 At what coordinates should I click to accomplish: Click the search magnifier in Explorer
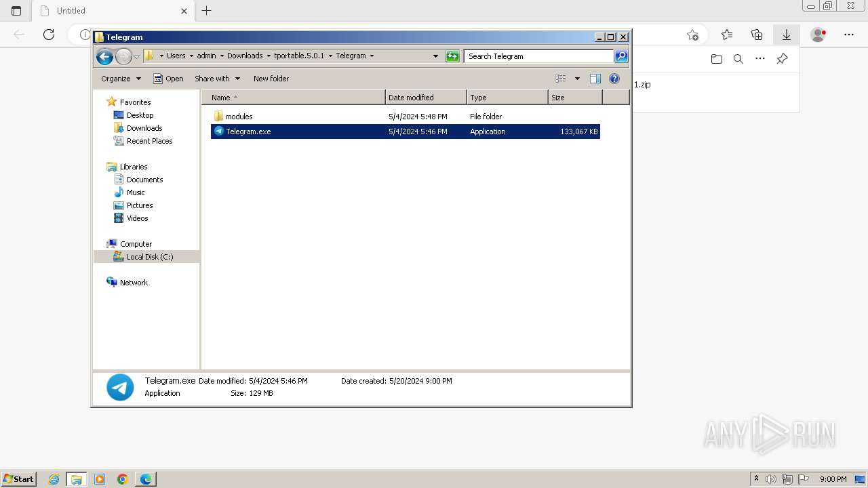621,56
